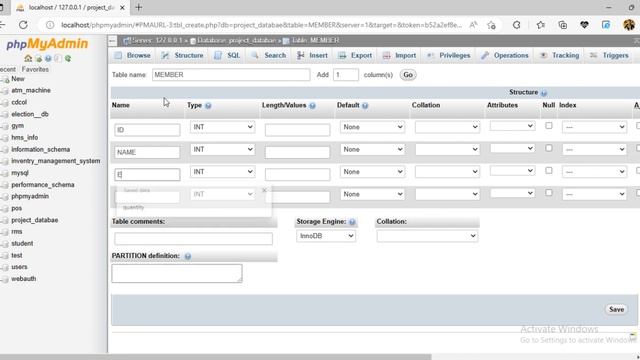
Task: Click Go to add columns
Action: pyautogui.click(x=408, y=75)
